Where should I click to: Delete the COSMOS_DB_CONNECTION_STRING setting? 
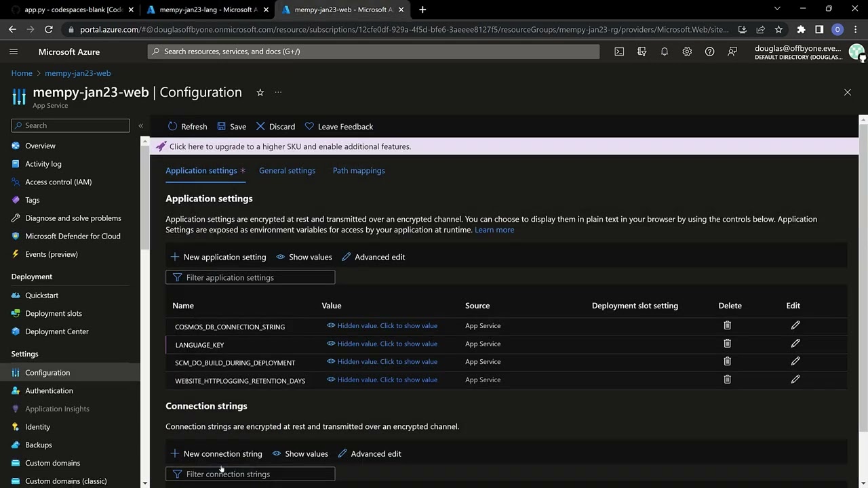[727, 325]
